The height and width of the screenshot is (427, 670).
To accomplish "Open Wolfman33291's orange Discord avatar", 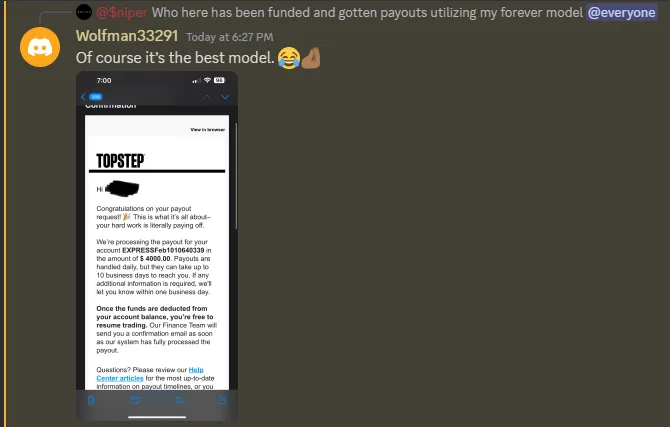I will tap(40, 47).
